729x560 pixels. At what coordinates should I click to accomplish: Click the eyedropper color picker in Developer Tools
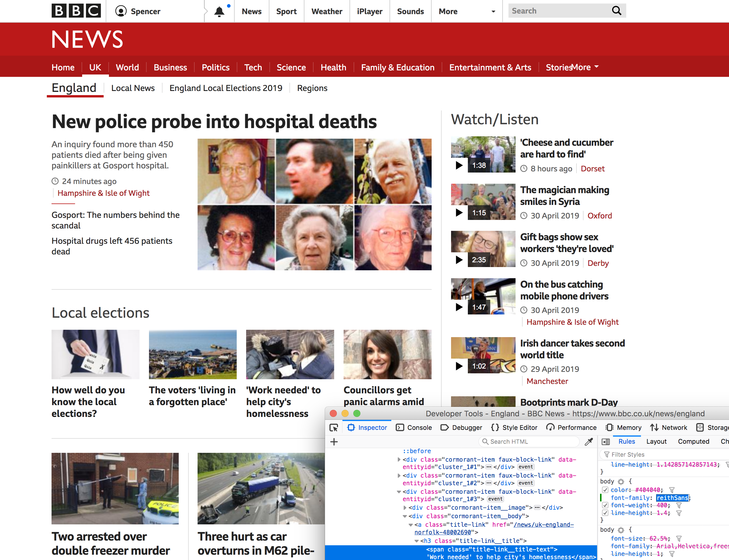pyautogui.click(x=589, y=442)
